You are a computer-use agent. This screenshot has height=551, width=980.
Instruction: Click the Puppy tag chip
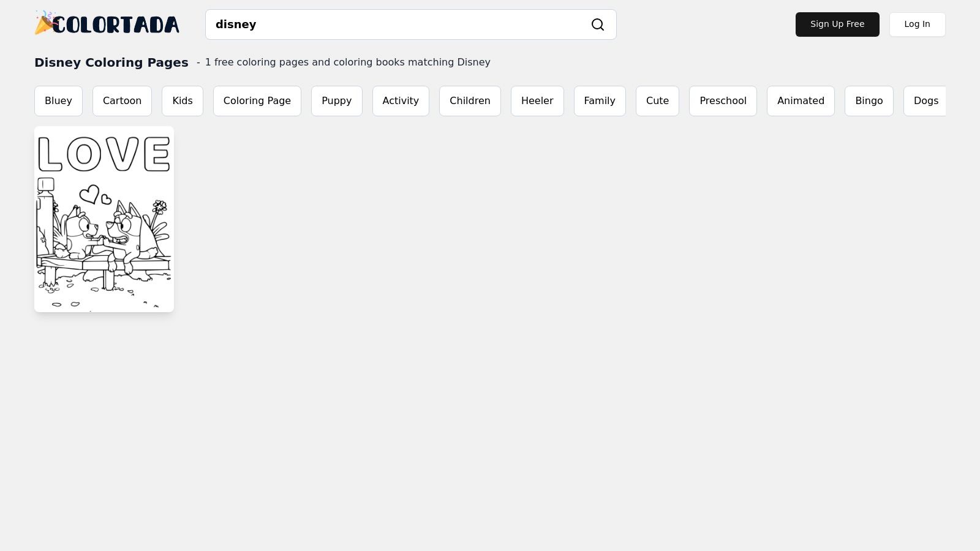coord(336,101)
